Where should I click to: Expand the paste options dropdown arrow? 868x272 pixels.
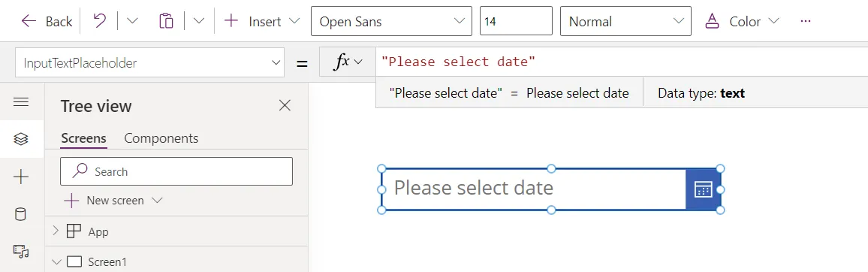(x=199, y=21)
